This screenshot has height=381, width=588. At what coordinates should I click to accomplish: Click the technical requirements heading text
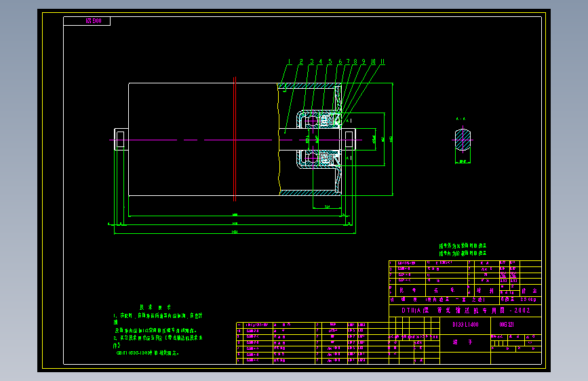coord(155,307)
